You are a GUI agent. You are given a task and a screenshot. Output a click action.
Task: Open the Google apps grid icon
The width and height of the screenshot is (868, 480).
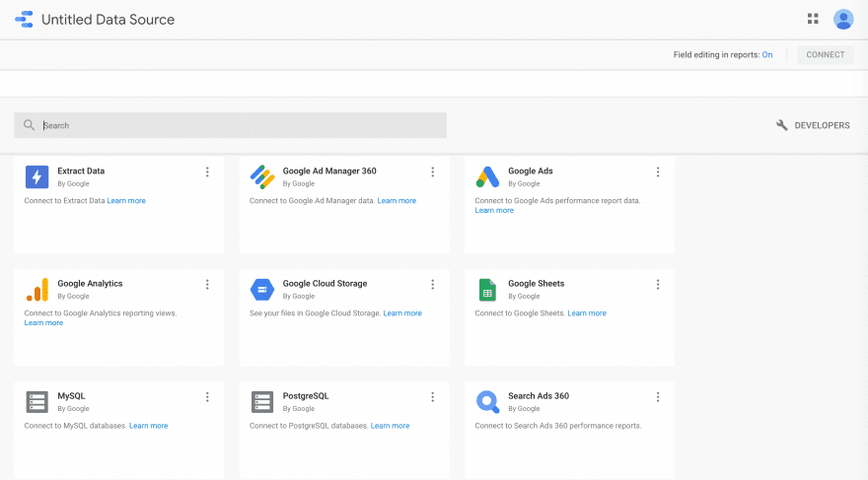tap(813, 19)
